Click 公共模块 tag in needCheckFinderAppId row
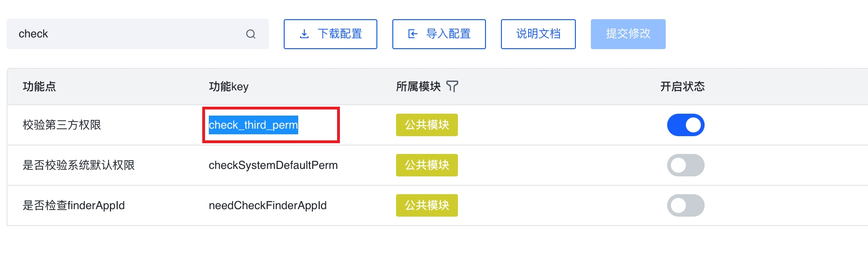This screenshot has width=868, height=277. point(427,205)
